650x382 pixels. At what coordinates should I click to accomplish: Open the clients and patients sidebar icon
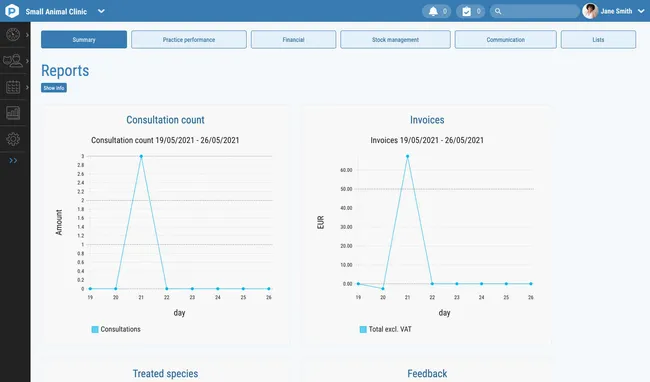(13, 61)
